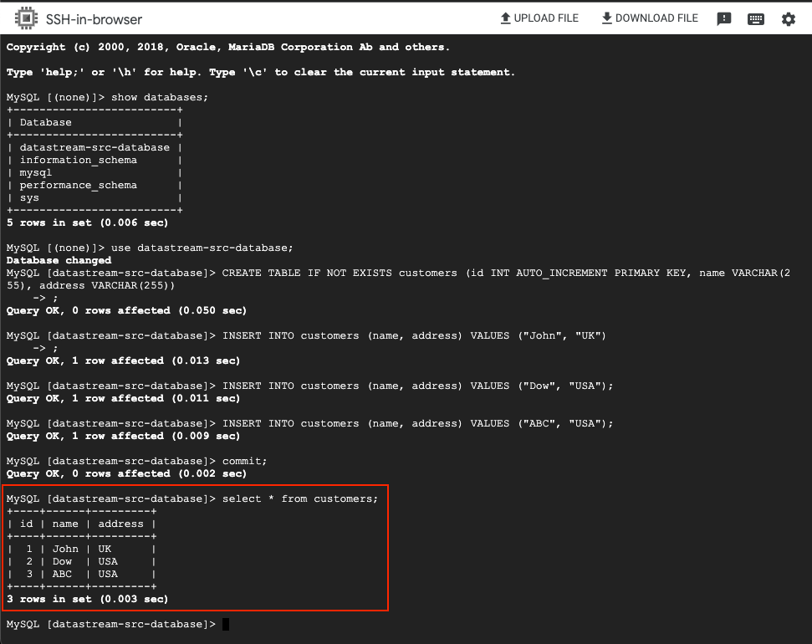
Task: Click the upload arrow icon
Action: 505,18
